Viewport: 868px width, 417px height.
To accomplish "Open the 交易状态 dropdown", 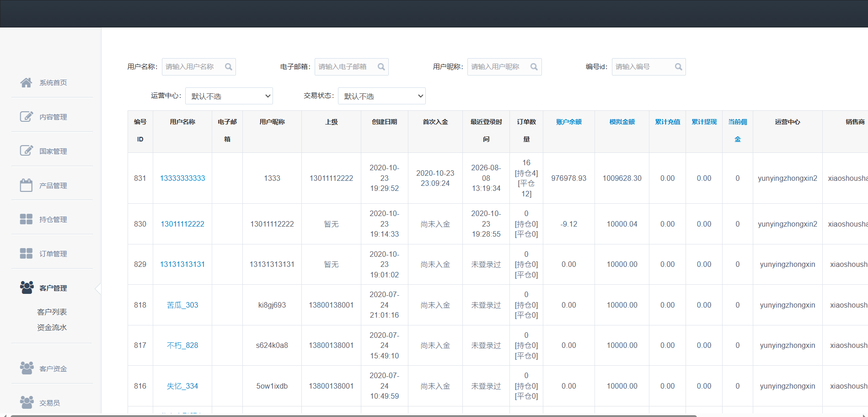I will [382, 96].
